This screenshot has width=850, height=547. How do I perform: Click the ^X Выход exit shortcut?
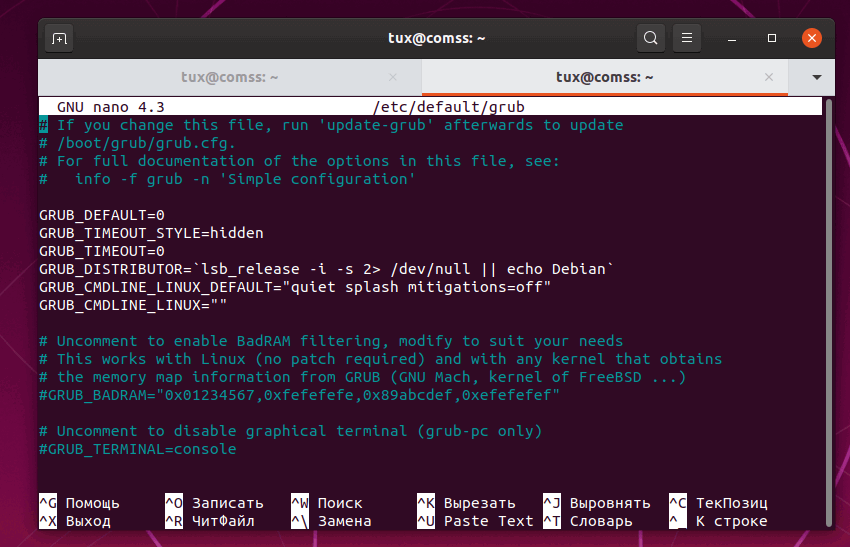pyautogui.click(x=75, y=521)
